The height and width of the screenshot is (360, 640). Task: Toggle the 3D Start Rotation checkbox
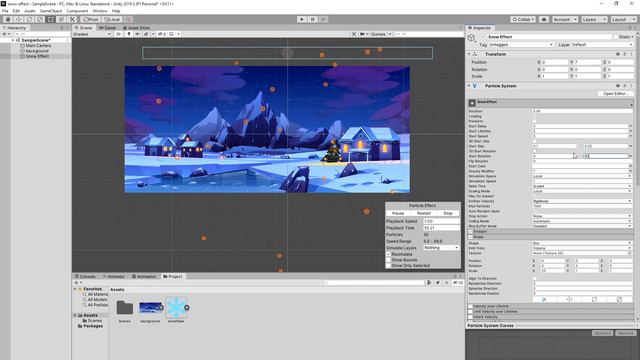(x=535, y=151)
